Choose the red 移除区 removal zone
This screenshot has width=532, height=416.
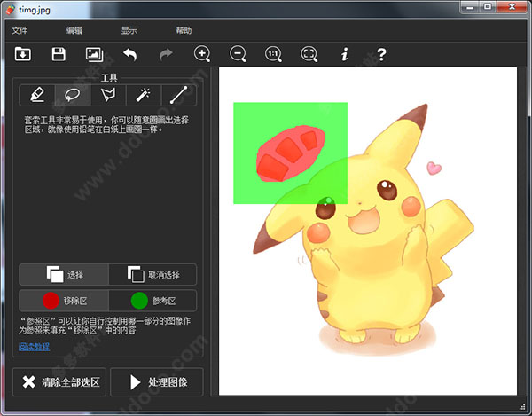[64, 301]
